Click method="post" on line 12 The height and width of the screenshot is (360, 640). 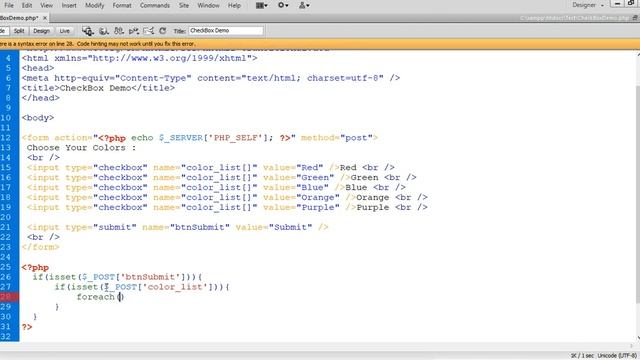pos(337,138)
